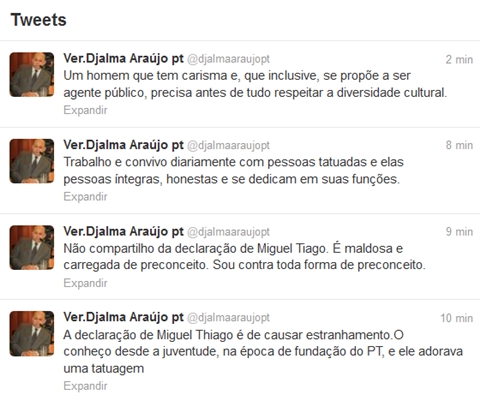Click @djalmaaraujopt handle on the 8 min tweet

click(228, 146)
